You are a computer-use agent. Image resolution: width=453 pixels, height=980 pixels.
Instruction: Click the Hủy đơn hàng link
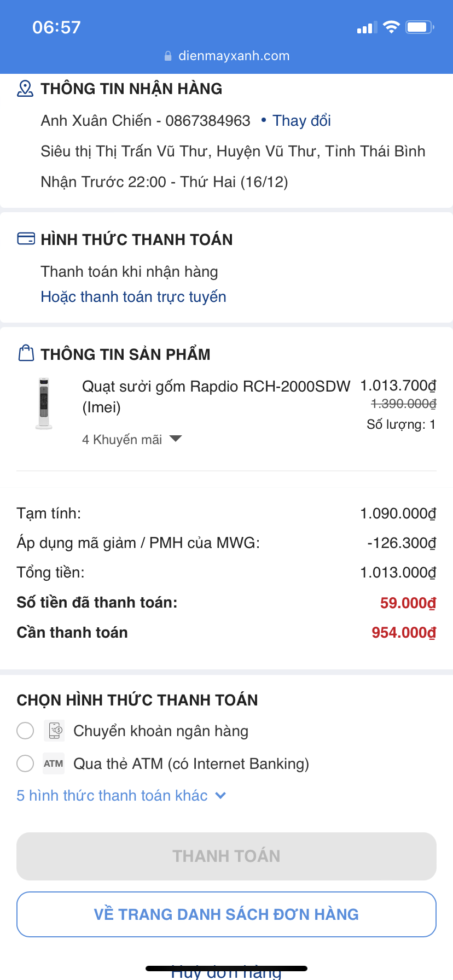226,973
